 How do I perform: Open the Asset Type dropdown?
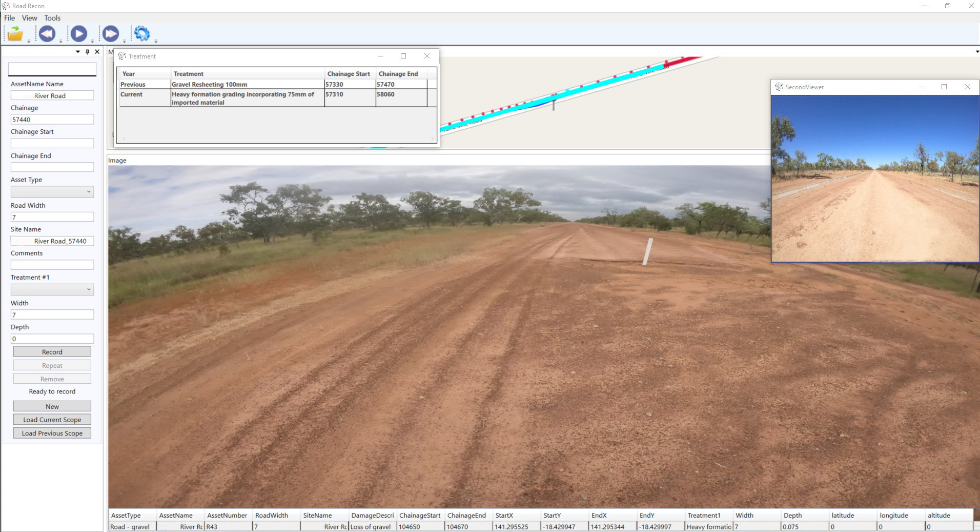tap(52, 191)
